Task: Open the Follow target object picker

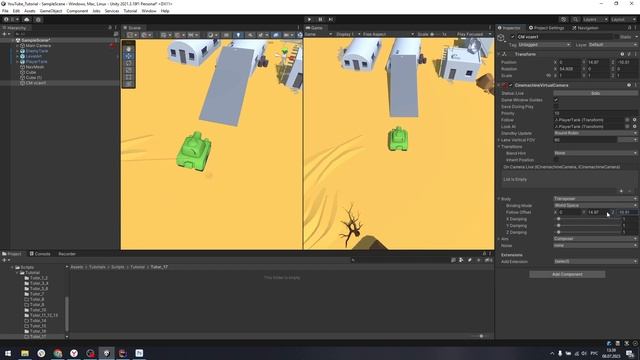Action: pos(634,120)
